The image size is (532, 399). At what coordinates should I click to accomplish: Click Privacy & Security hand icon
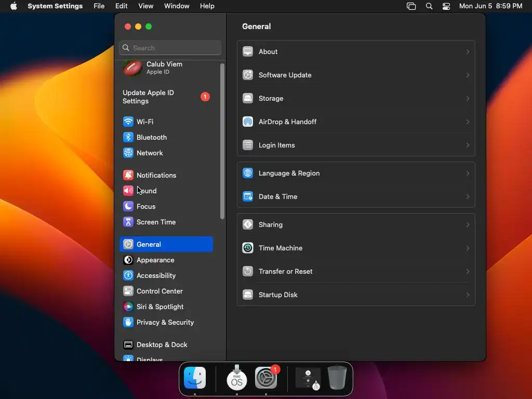128,322
